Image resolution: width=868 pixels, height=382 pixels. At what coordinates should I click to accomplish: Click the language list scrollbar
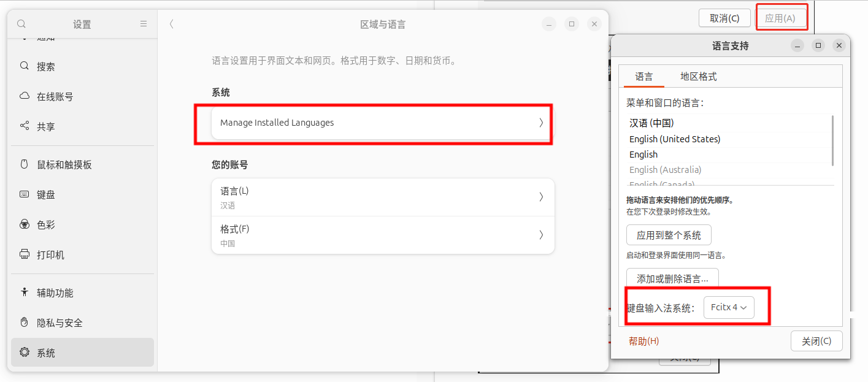[x=832, y=141]
